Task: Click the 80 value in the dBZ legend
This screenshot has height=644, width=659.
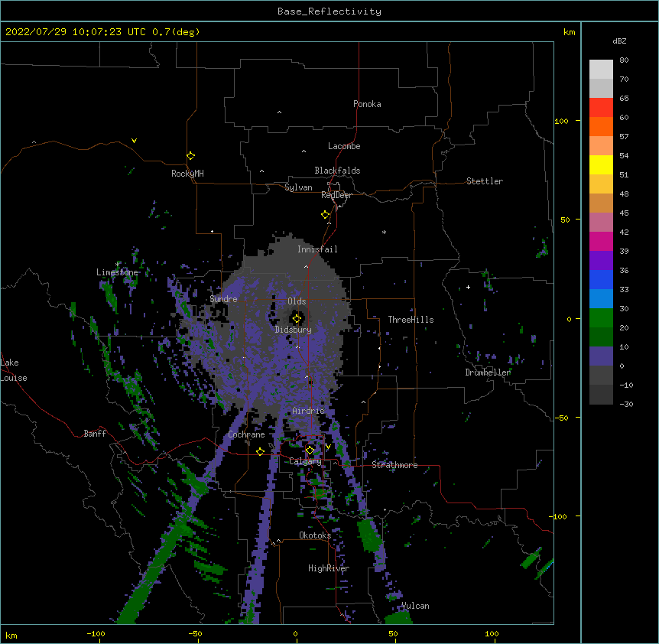Action: coord(624,60)
